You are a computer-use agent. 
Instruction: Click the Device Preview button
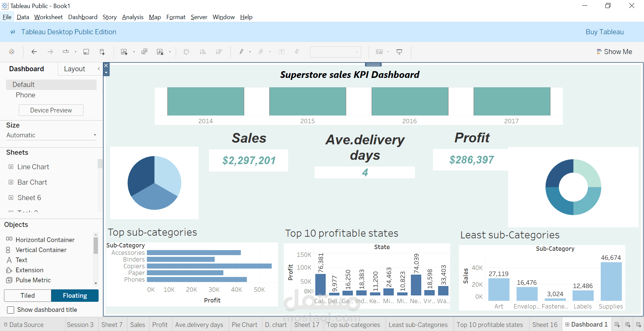coord(51,110)
